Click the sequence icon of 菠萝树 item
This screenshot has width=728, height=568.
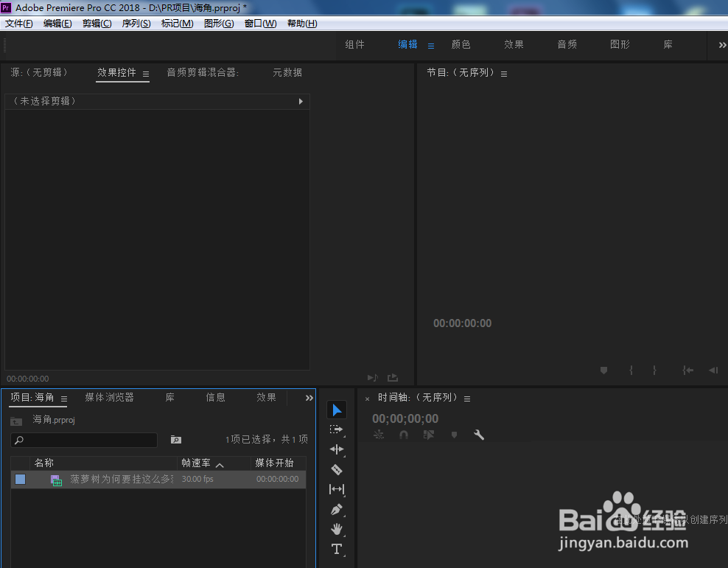point(56,480)
